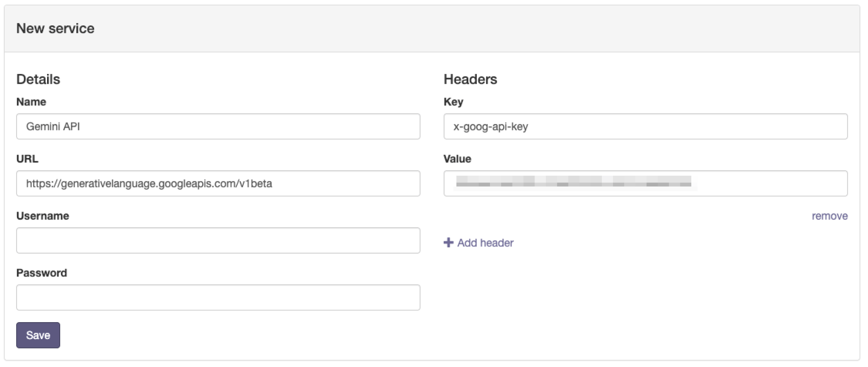Viewport: 868px width, 367px height.
Task: Click the New service panel title
Action: pyautogui.click(x=56, y=28)
